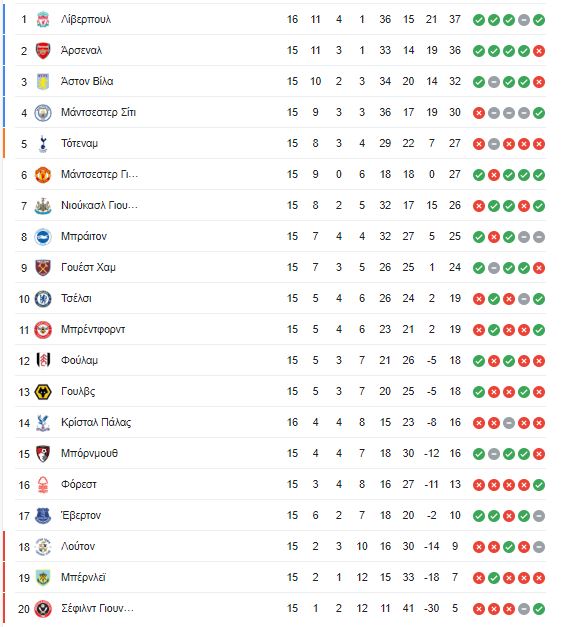Screen dimensions: 567x627
Task: Open the Μάντσεστερ Σίτι team link
Action: 98,112
